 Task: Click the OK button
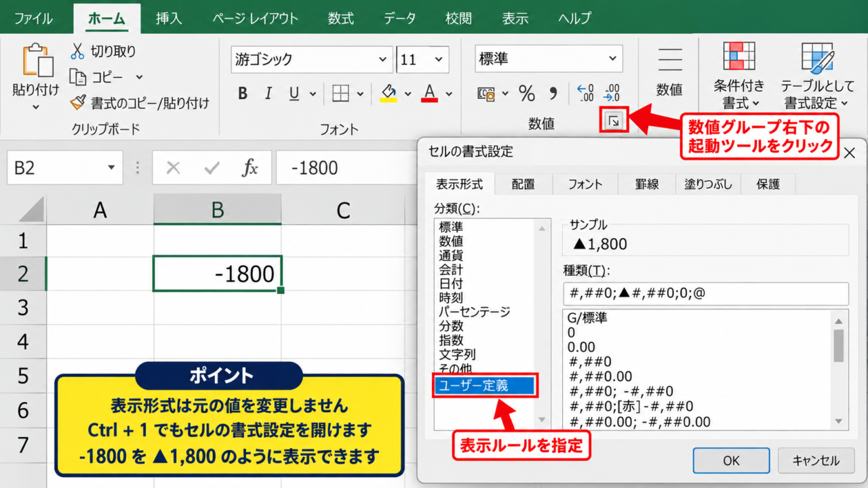(x=731, y=461)
